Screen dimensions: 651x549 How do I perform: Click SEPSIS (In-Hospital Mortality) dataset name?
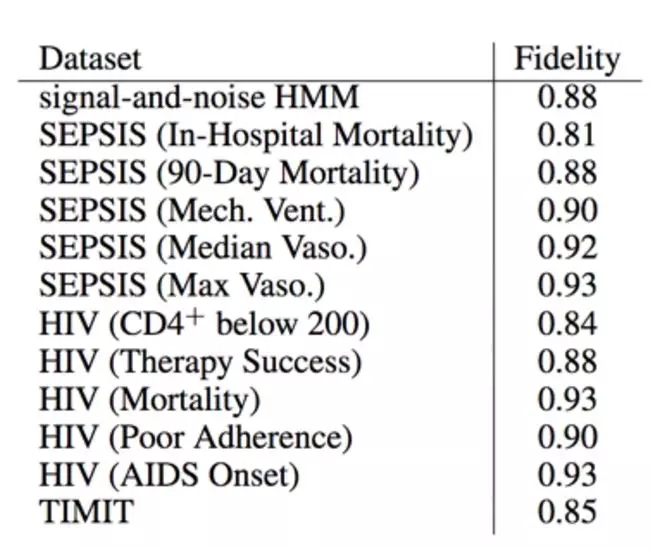[256, 134]
